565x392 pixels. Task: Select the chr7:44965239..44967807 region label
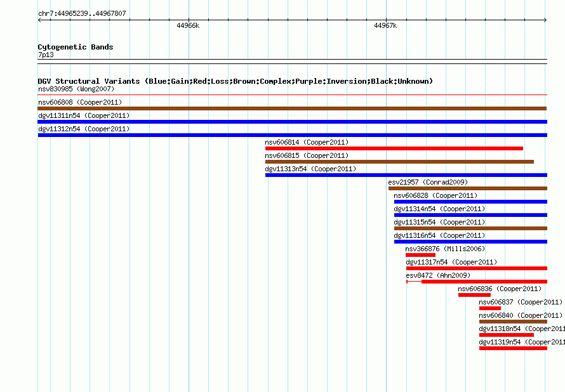tap(82, 14)
